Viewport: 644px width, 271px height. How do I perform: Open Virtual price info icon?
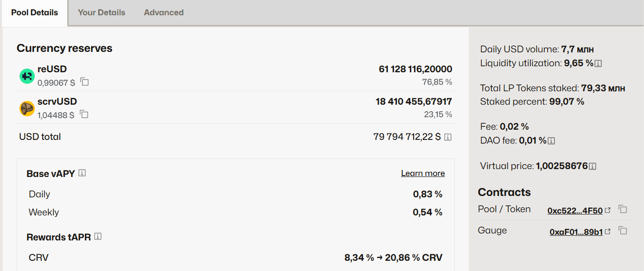coord(593,166)
